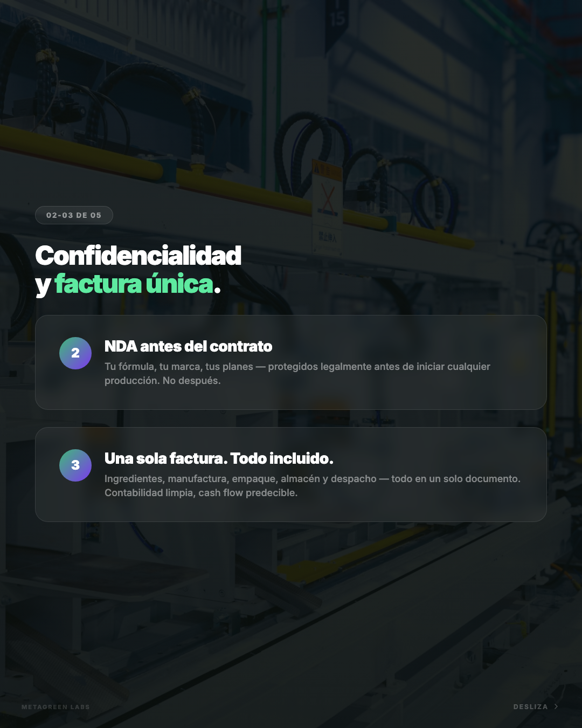Screen dimensions: 582x728
Task: Collapse the Una sola factura description
Action: click(x=314, y=485)
